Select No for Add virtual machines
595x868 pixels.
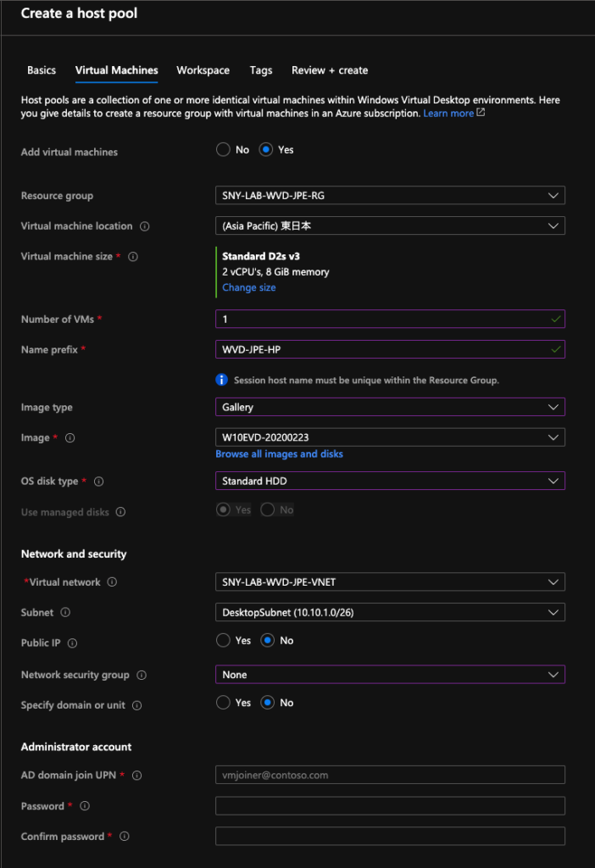coord(223,149)
